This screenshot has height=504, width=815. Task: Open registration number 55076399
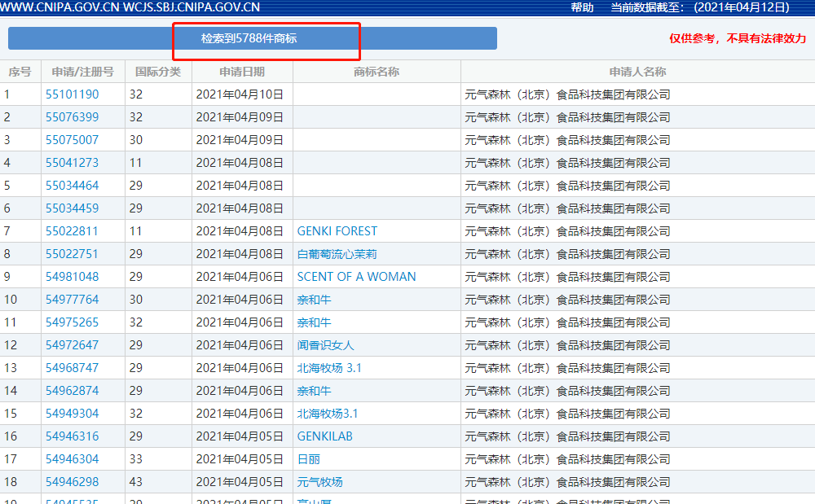coord(72,117)
